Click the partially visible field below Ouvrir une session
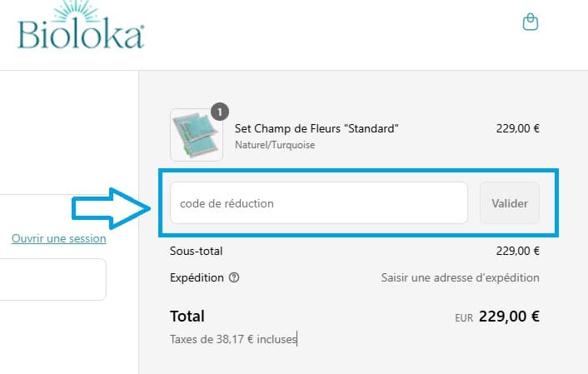 point(52,279)
